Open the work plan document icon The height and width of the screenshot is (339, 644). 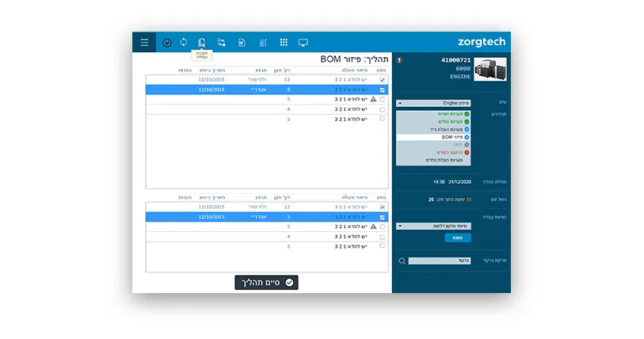(x=202, y=42)
